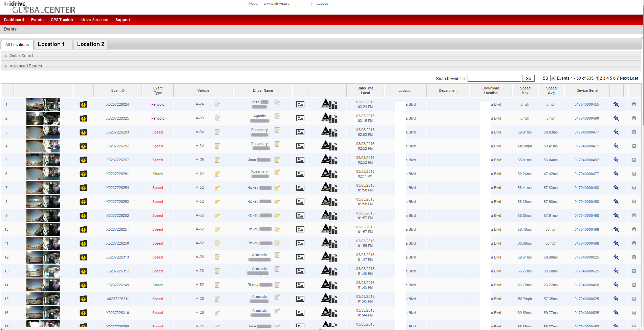Delete event X0237226251 using the trash icon

pyautogui.click(x=634, y=229)
